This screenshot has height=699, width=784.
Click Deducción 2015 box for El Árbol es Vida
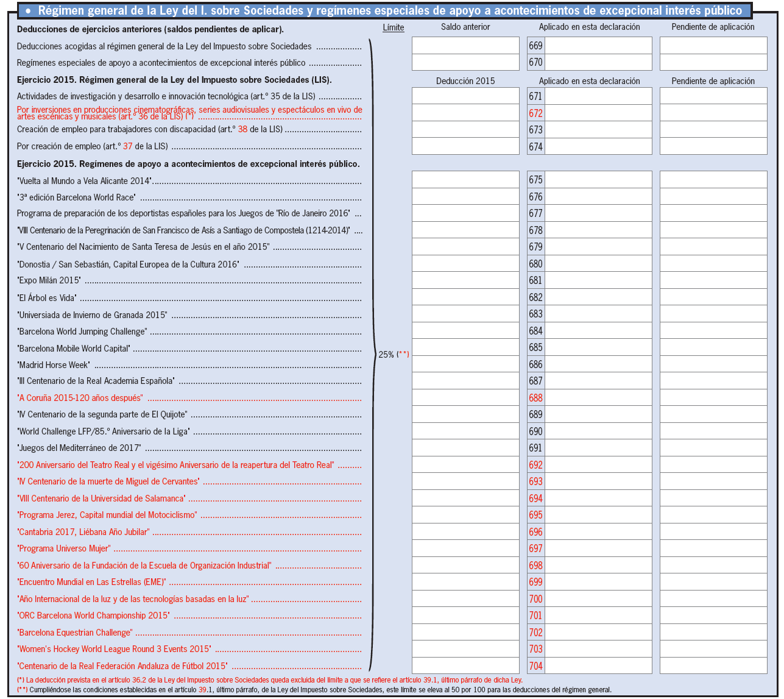465,297
